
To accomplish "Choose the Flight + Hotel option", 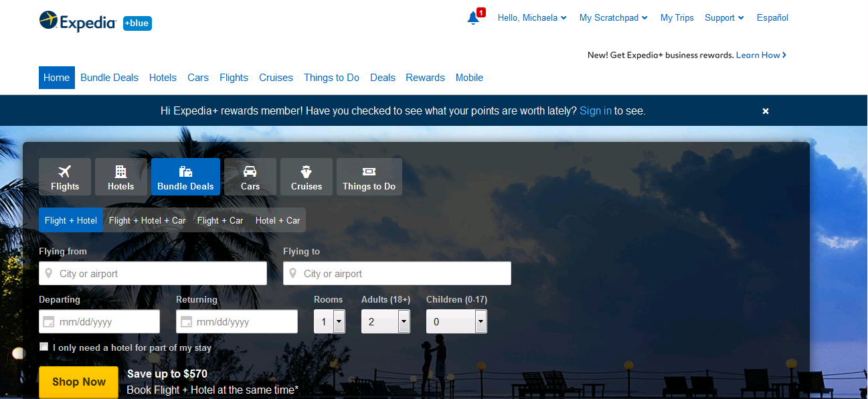I will [x=71, y=220].
